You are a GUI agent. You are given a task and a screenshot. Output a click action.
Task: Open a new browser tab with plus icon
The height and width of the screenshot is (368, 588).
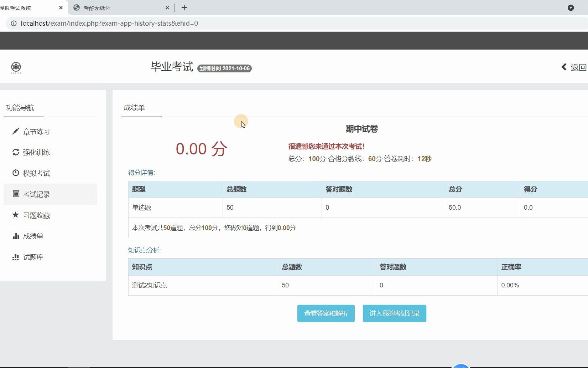[184, 7]
